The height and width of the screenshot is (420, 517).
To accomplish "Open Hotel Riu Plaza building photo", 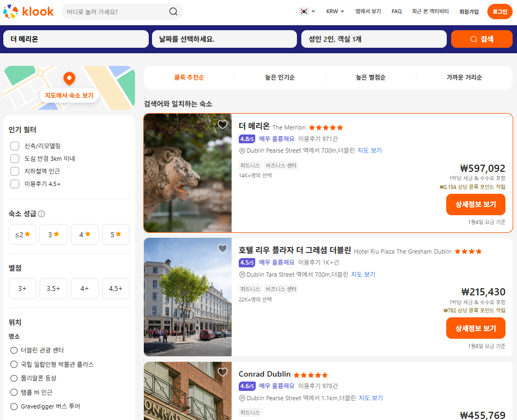I will click(x=188, y=297).
